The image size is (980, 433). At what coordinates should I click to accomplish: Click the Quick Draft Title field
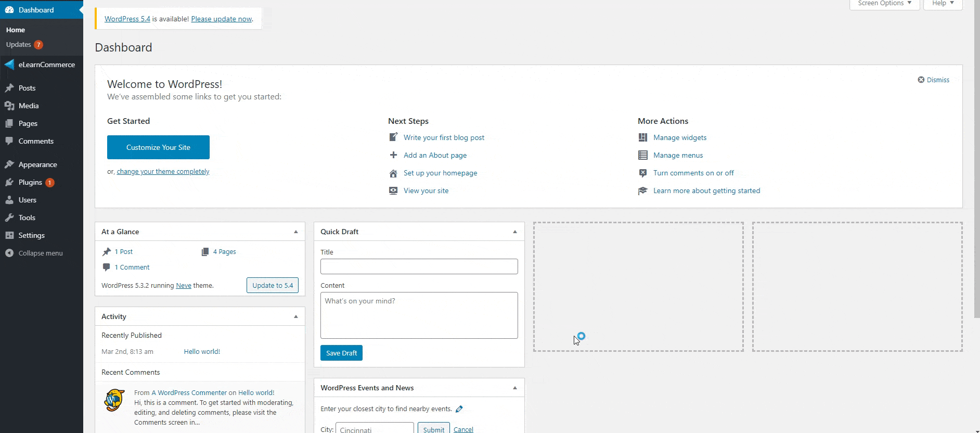click(419, 266)
